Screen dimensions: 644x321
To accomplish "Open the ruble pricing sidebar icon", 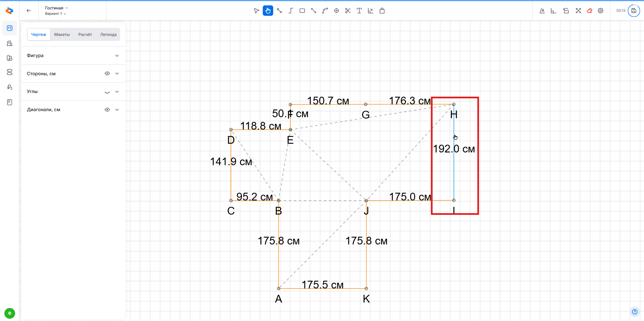I will click(10, 87).
